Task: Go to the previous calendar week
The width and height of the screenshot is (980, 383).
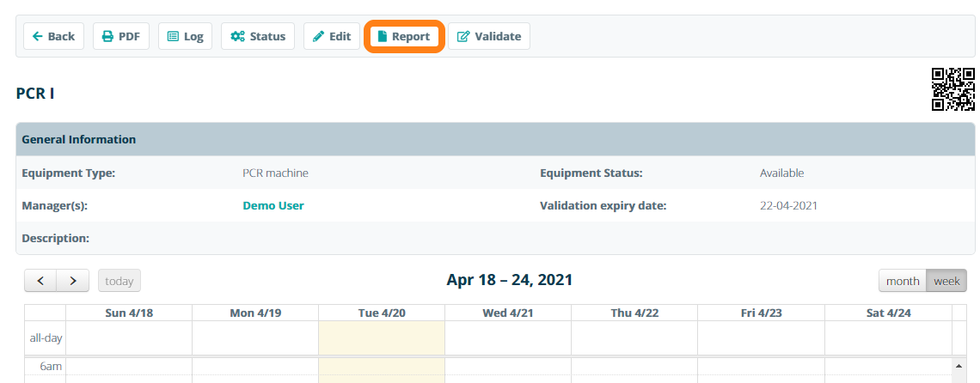Action: pyautogui.click(x=40, y=281)
